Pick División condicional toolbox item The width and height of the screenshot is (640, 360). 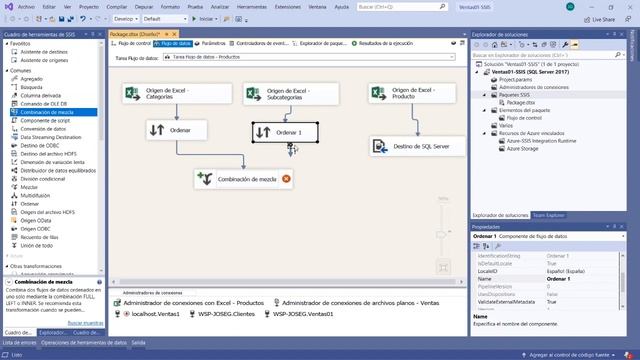(x=42, y=179)
